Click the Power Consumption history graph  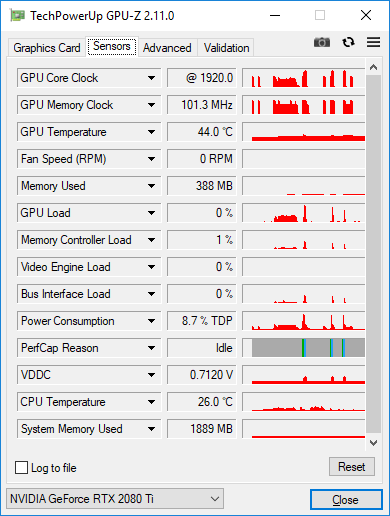[x=304, y=321]
